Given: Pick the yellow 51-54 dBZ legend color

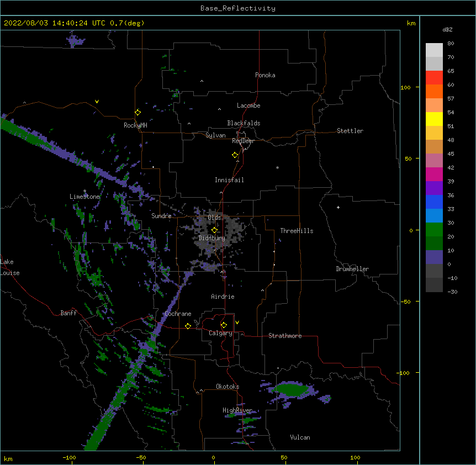Looking at the screenshot, I should (434, 119).
